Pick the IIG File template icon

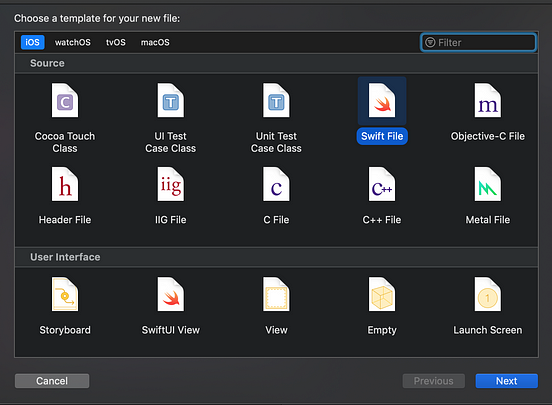point(170,184)
